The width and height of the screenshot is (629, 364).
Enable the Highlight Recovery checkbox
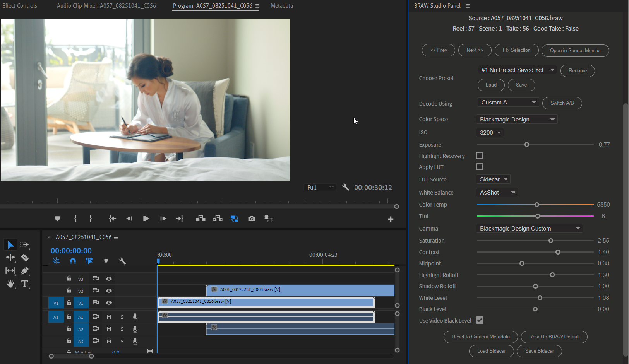pos(480,155)
